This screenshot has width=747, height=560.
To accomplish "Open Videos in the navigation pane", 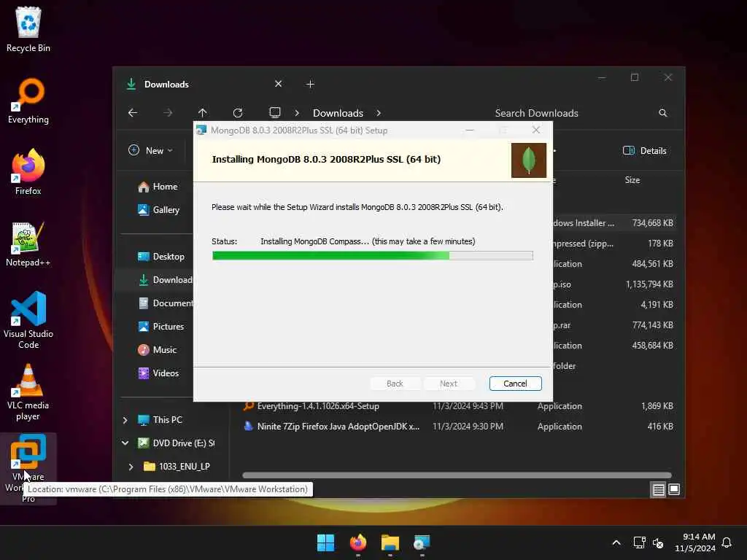I will 158,373.
